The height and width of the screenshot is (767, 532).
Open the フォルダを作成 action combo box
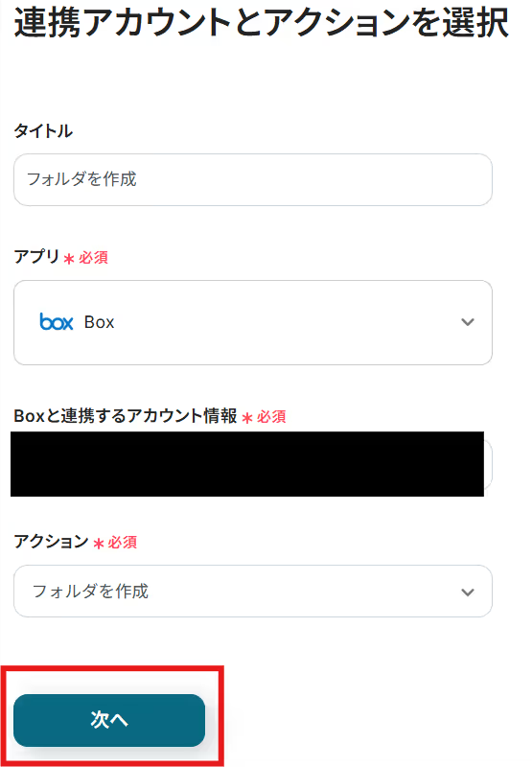pyautogui.click(x=253, y=591)
